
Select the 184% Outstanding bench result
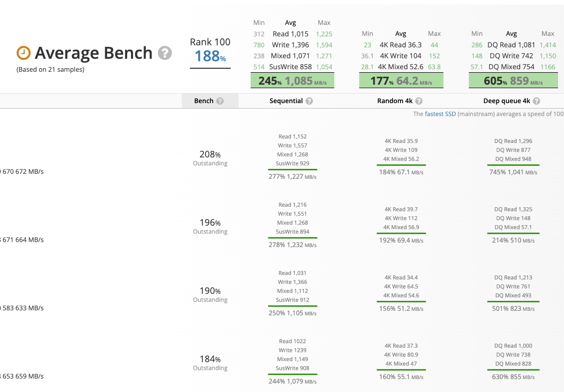(x=210, y=363)
